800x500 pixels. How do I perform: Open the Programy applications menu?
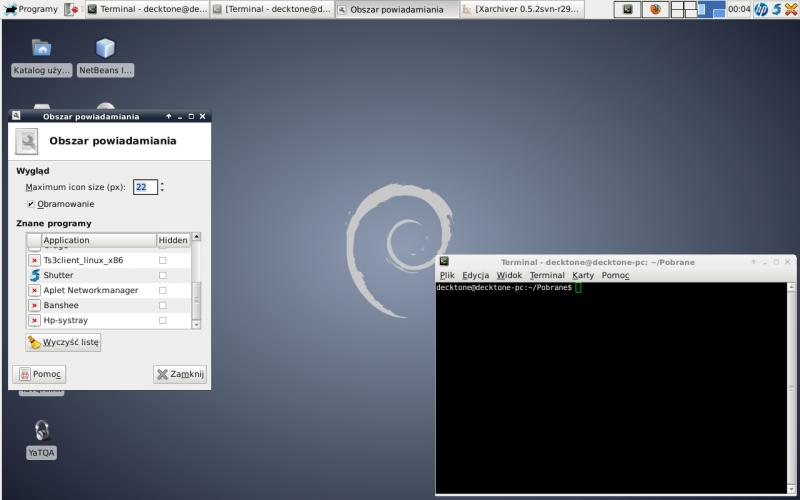click(30, 9)
